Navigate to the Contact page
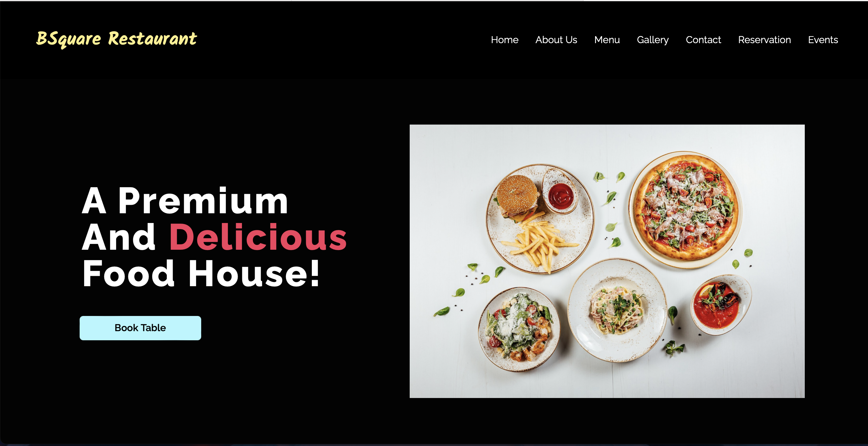 click(703, 40)
